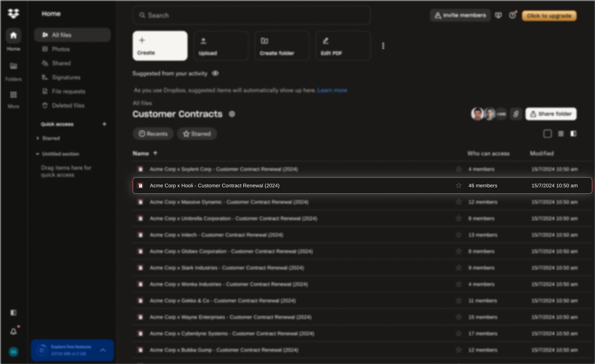Click the Create button
Screen dimensions: 595x364
tap(160, 46)
